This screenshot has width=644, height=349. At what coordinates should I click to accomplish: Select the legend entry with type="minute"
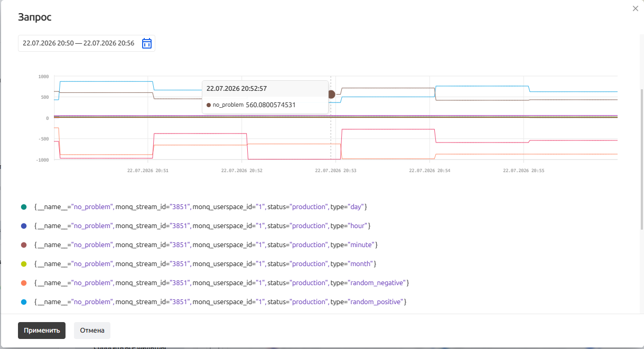pyautogui.click(x=206, y=245)
